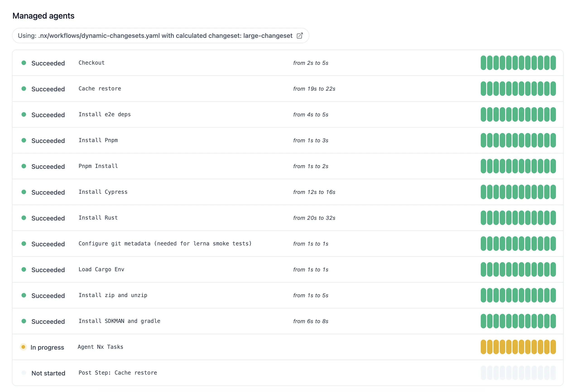Click the gray Not started status icon for Post Step
The image size is (572, 392).
[24, 373]
